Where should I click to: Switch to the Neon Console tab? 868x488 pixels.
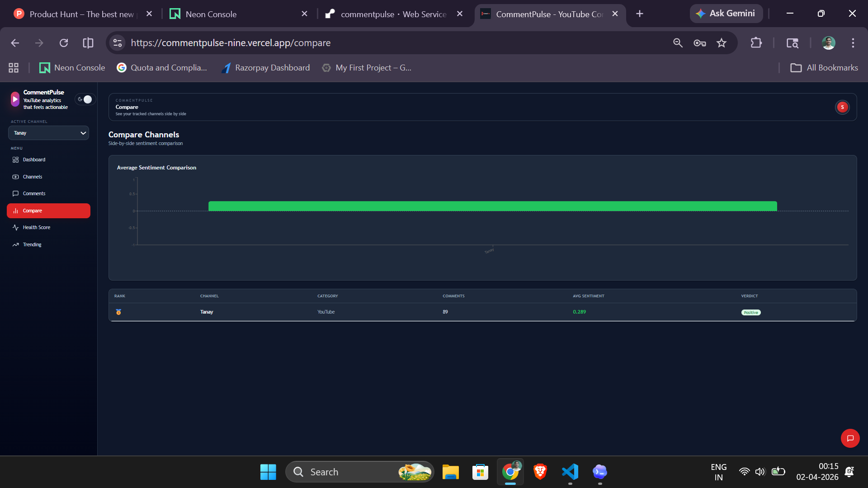[211, 14]
